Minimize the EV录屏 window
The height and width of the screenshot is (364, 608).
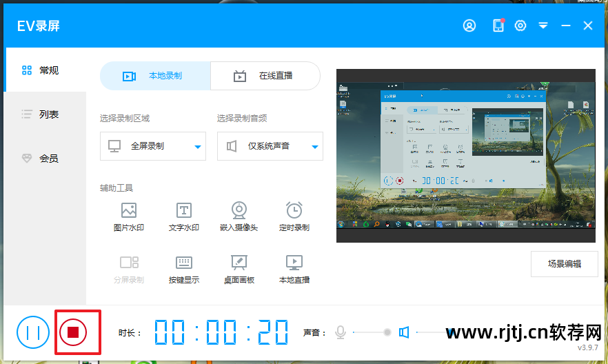coord(566,26)
